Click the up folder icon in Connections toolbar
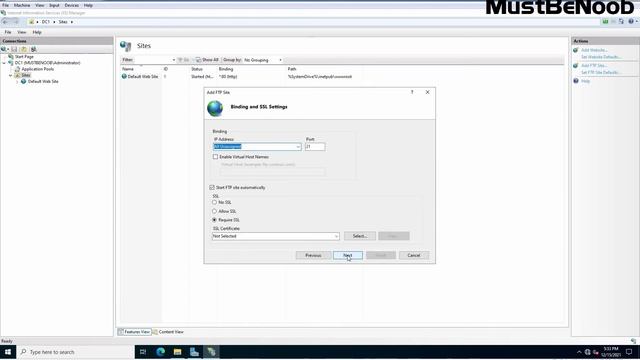This screenshot has height=360, width=640. click(x=24, y=49)
